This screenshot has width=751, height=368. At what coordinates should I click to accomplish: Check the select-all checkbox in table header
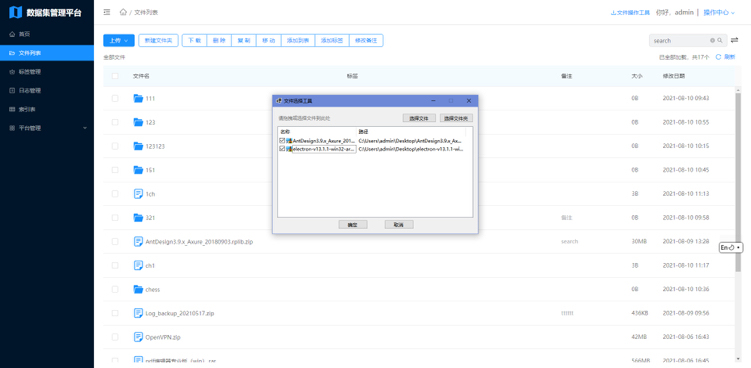pyautogui.click(x=115, y=76)
